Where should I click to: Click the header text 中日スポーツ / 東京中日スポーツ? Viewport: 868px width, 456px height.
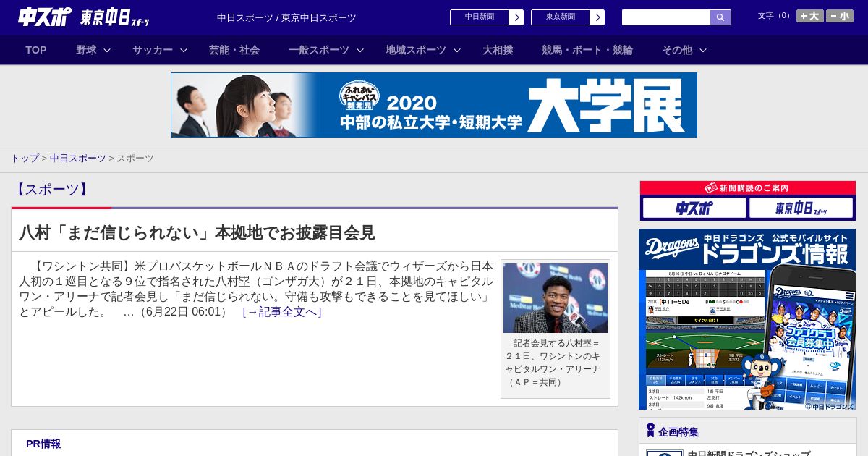click(286, 17)
